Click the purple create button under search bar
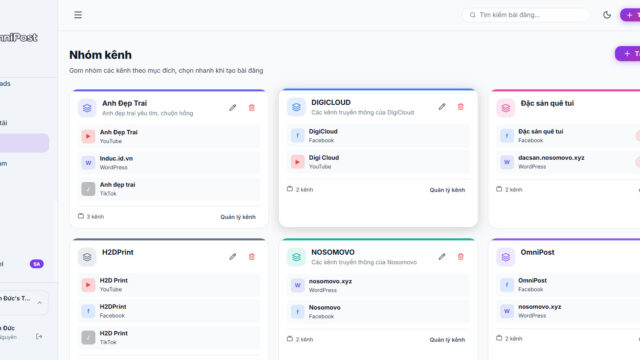 tap(628, 53)
